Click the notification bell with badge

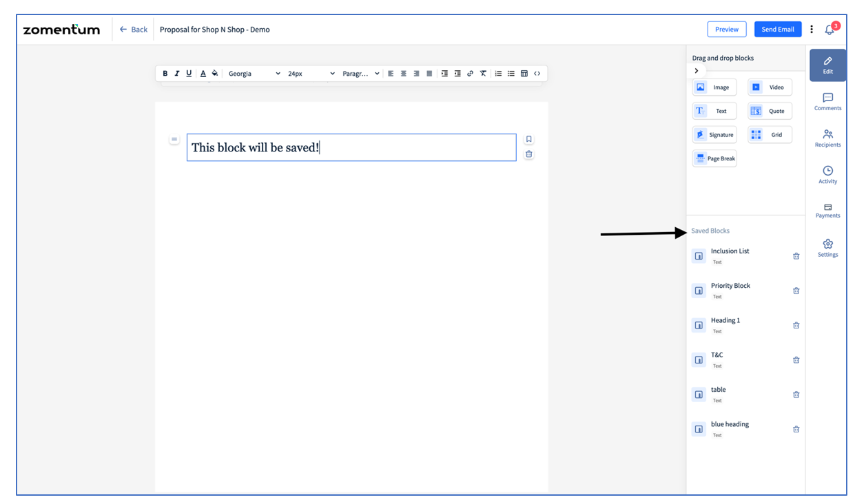[x=829, y=29]
